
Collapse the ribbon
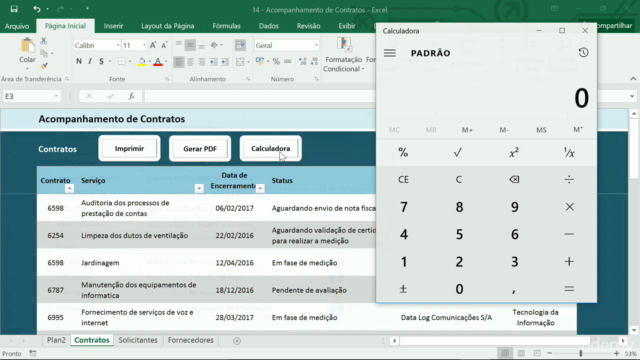tap(633, 79)
